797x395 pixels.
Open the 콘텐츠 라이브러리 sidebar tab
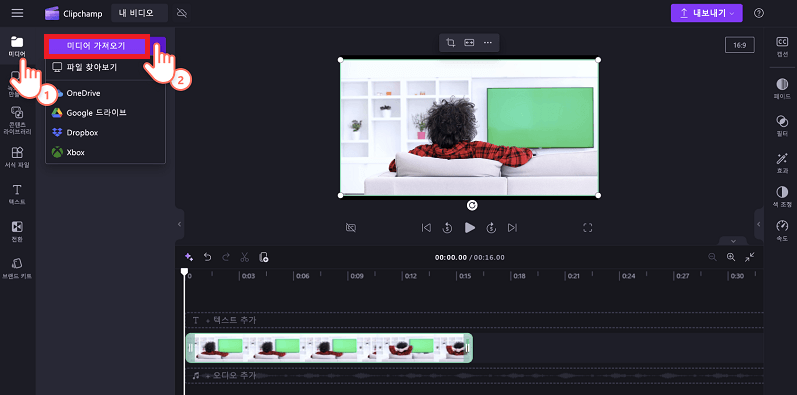[17, 120]
